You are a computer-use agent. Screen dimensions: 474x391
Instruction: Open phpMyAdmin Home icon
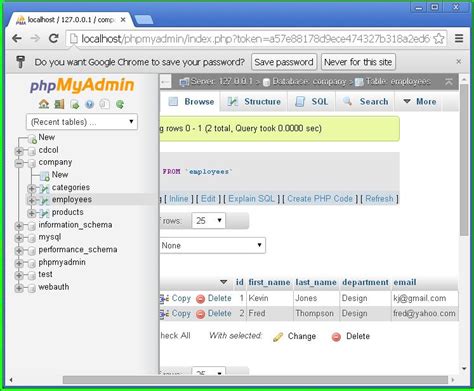tap(44, 104)
